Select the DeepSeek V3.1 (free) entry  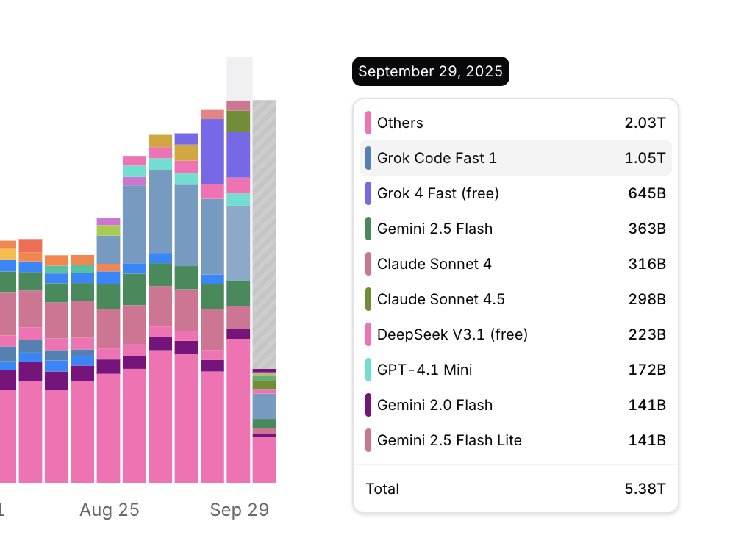(452, 334)
